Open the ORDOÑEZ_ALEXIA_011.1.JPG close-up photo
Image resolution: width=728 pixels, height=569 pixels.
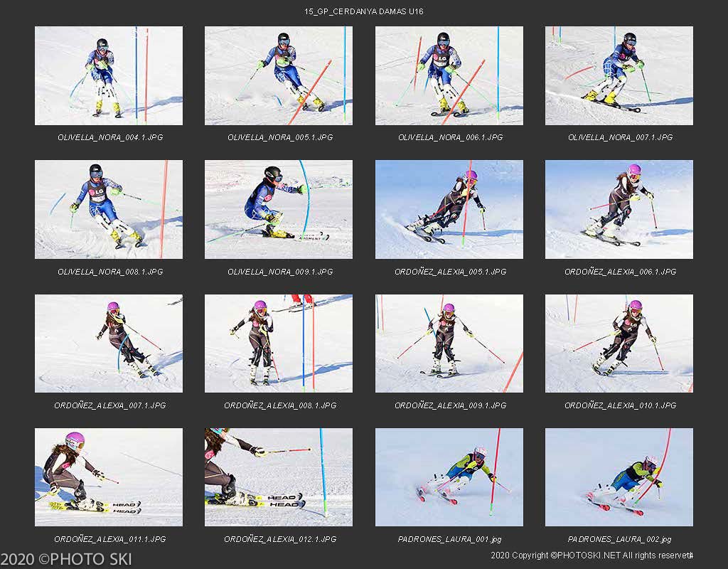point(108,477)
